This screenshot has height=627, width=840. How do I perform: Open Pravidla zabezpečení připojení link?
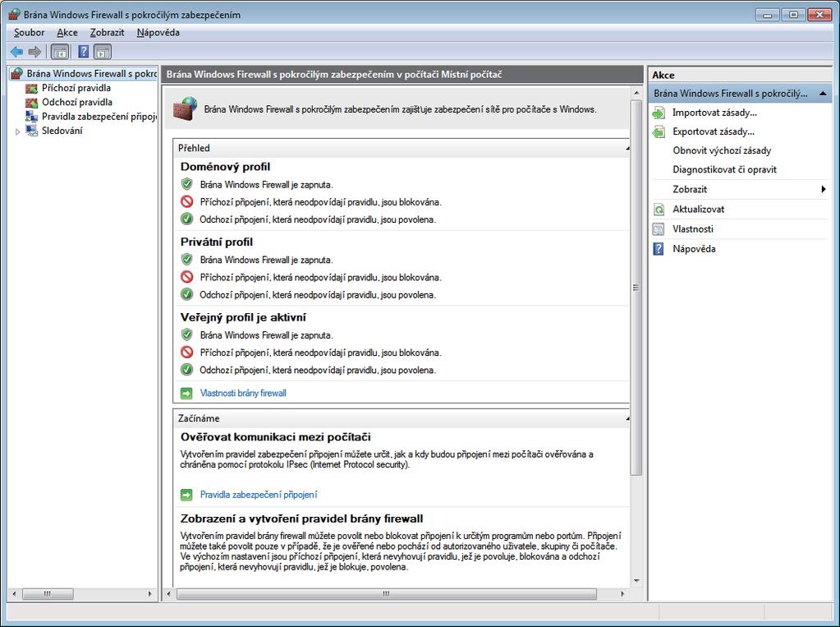coord(258,495)
